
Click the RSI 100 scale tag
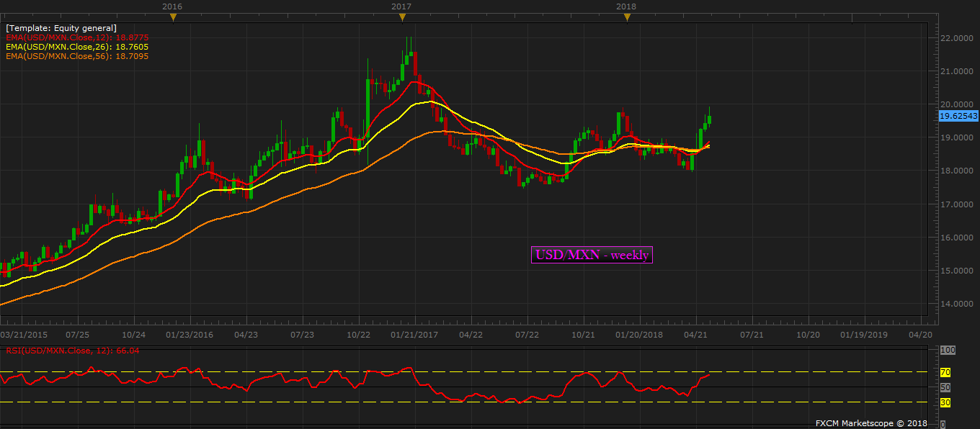point(948,350)
